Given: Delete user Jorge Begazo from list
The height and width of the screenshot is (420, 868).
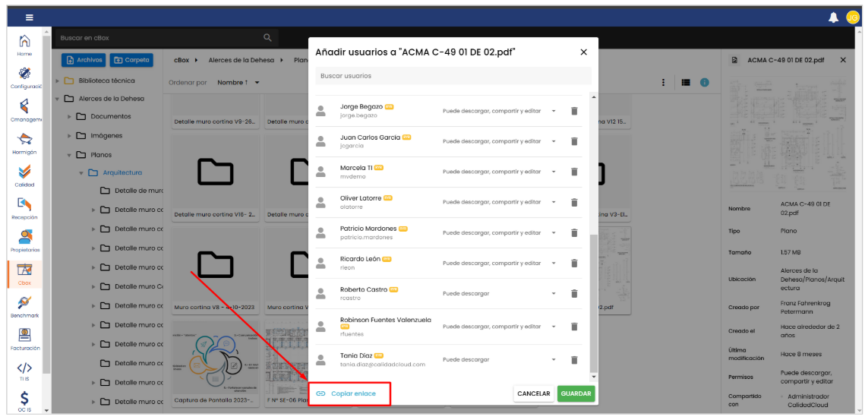Looking at the screenshot, I should [574, 111].
